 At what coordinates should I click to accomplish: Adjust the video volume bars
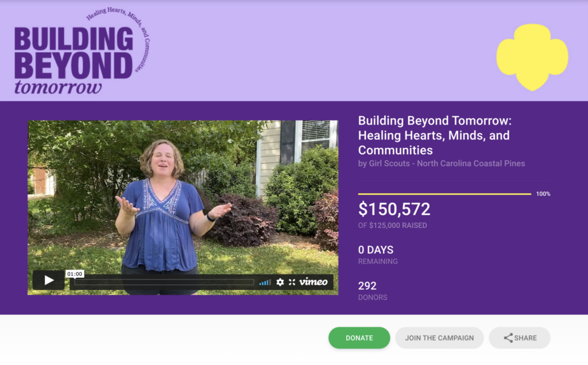(265, 282)
